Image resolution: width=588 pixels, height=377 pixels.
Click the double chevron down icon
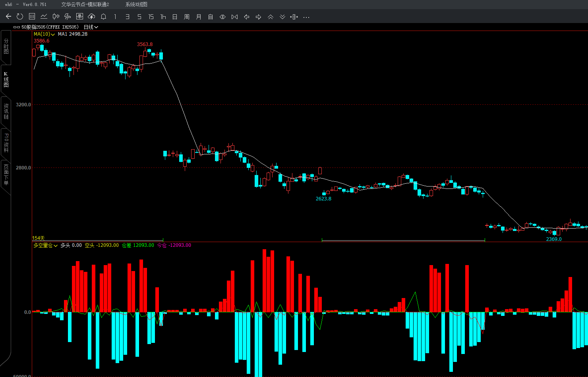click(x=282, y=17)
